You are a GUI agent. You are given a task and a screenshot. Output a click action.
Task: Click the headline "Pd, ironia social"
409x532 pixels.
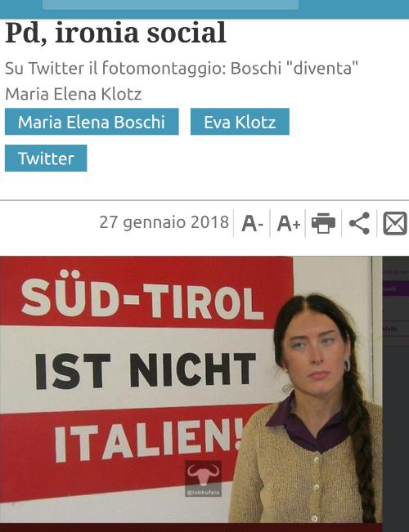(x=115, y=33)
